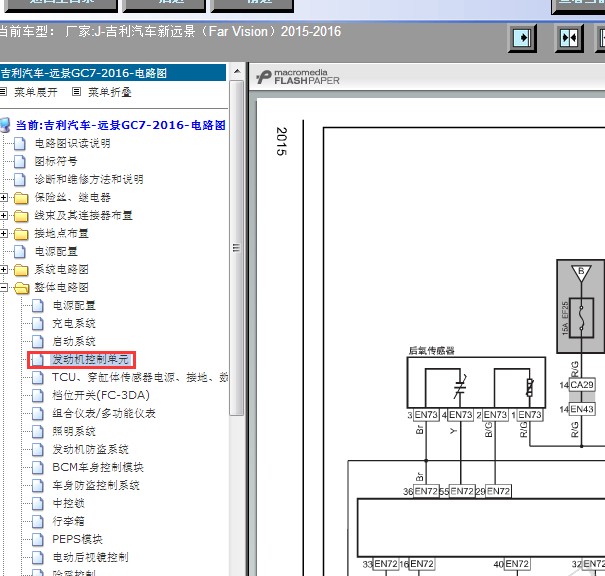Image resolution: width=605 pixels, height=576 pixels.
Task: Click the tree panel scroll-up arrow
Action: (x=237, y=72)
